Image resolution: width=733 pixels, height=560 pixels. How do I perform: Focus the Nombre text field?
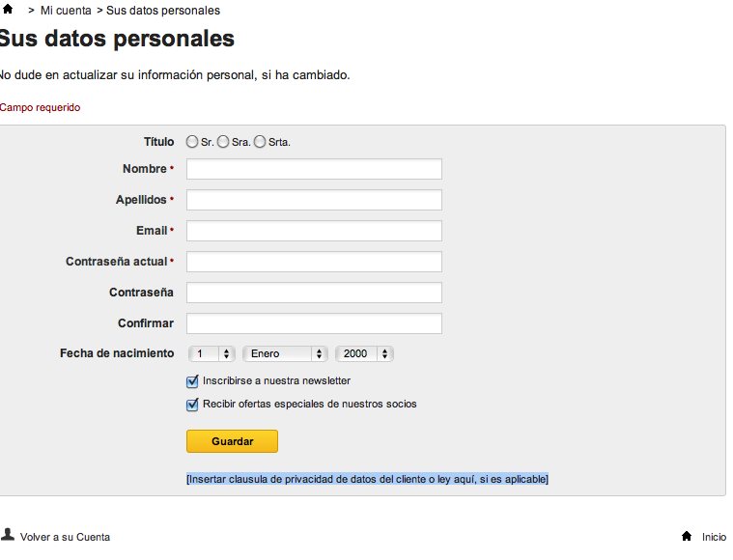point(314,169)
